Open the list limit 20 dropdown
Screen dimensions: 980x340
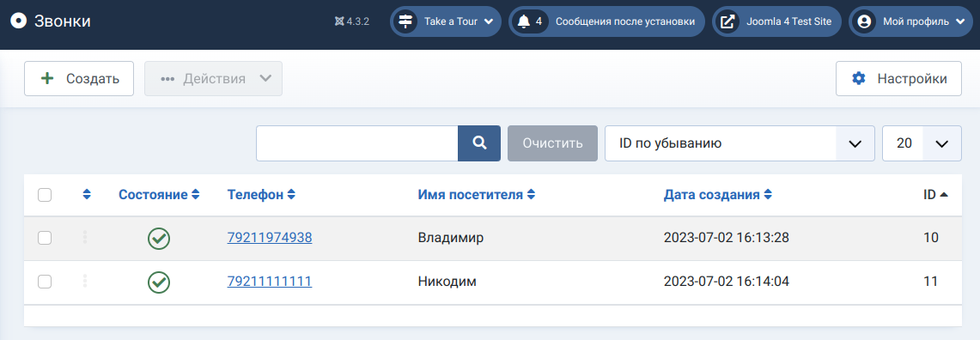click(922, 143)
